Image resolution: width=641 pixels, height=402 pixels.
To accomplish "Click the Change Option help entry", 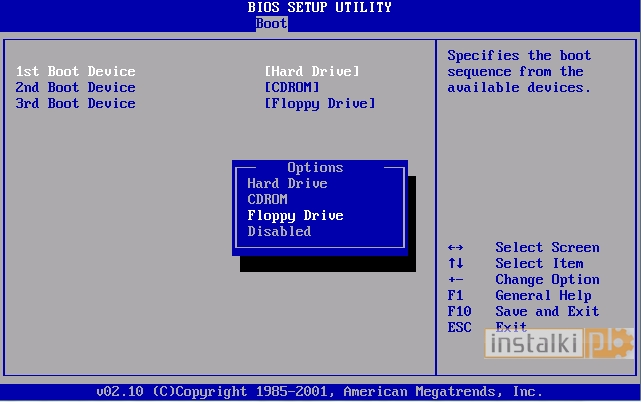I will [x=547, y=280].
